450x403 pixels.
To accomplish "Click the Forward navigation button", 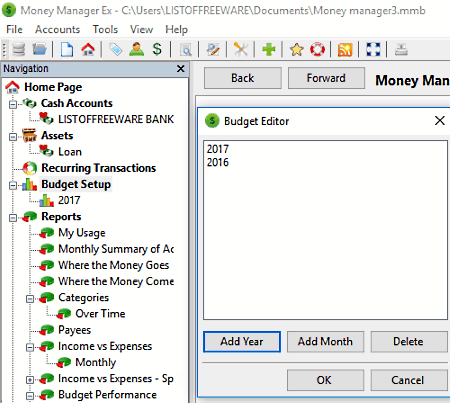I will click(326, 78).
